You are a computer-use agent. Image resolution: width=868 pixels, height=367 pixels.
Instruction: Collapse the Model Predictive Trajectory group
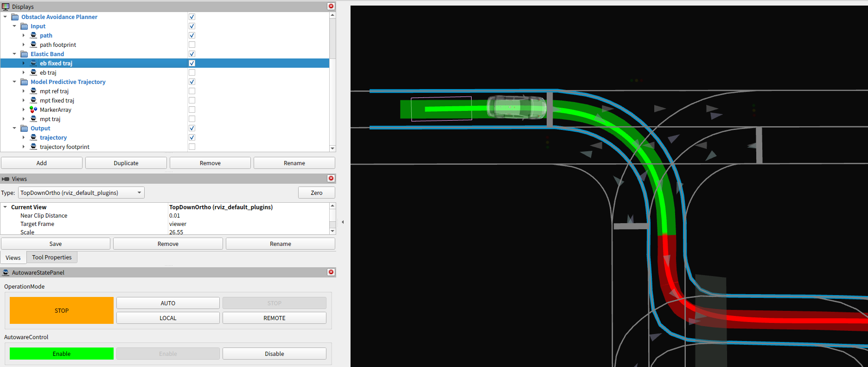coord(14,82)
